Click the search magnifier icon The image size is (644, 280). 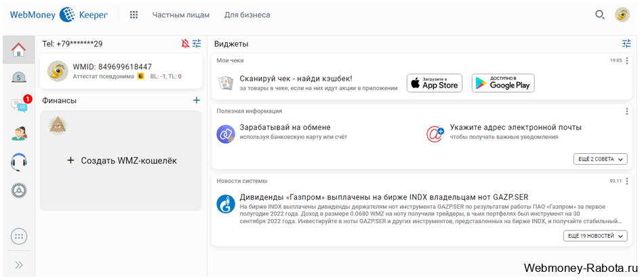pos(599,15)
